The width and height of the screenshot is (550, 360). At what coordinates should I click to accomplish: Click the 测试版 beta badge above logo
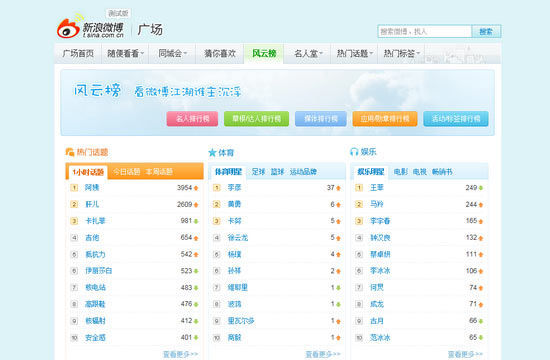click(x=118, y=13)
